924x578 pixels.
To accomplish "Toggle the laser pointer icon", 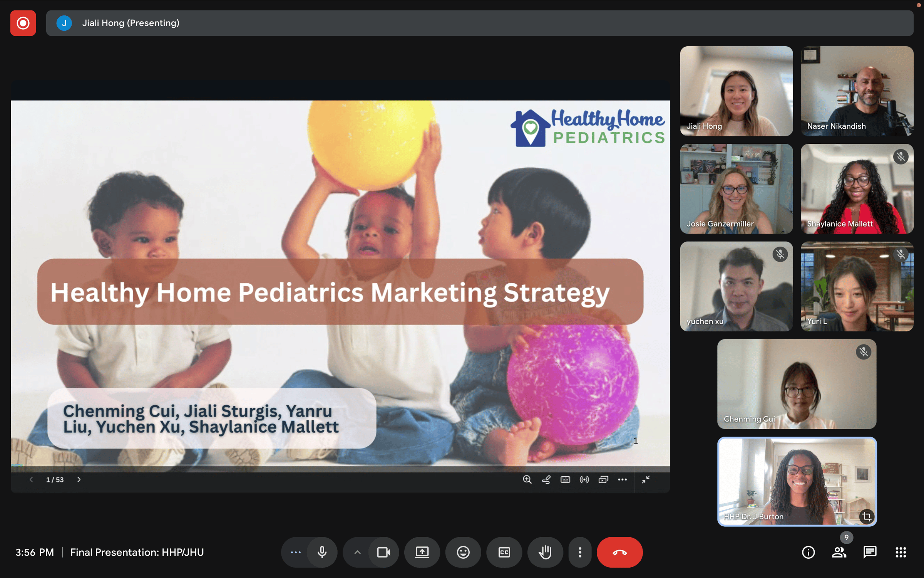I will coord(584,479).
